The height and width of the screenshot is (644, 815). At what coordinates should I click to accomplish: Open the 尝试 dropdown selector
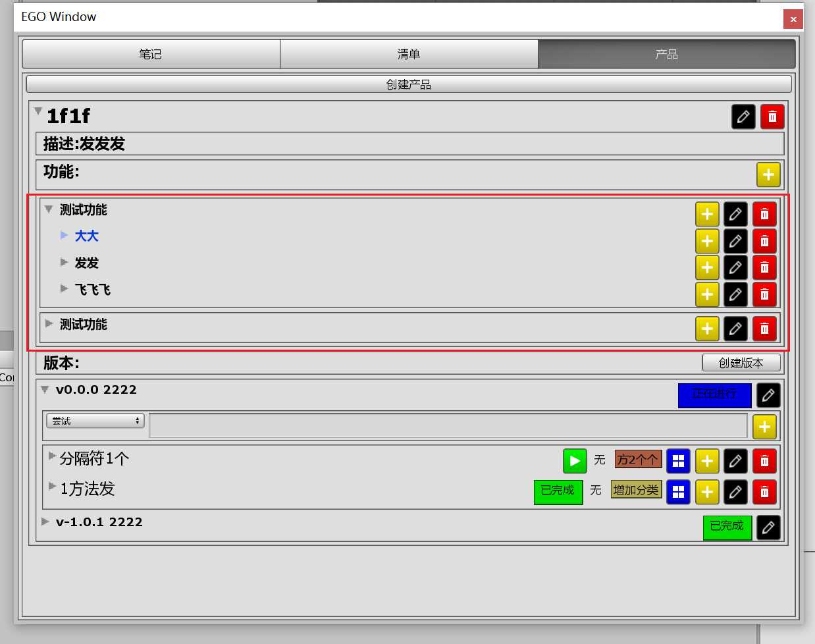[x=95, y=421]
